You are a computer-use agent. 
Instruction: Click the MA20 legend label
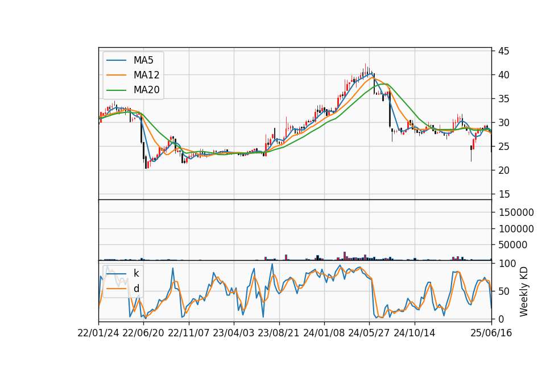pos(146,90)
